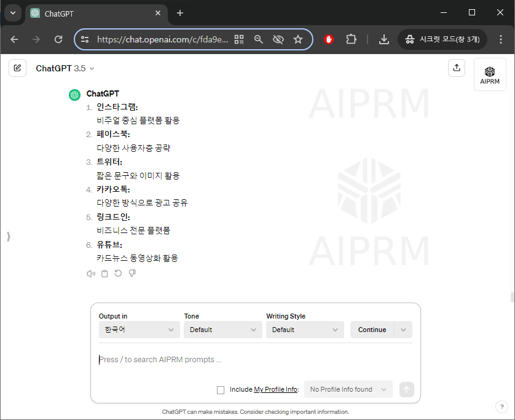Click the QR code icon in address bar
The height and width of the screenshot is (420, 515).
[239, 40]
